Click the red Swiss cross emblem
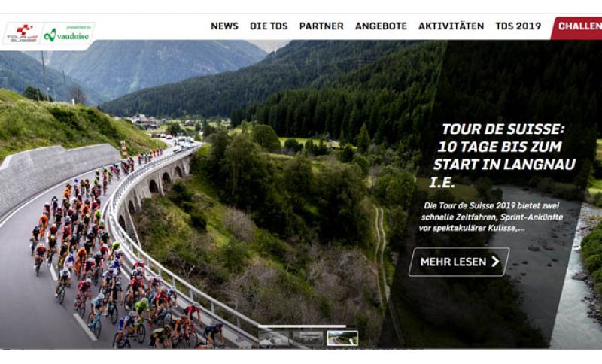This screenshot has height=364, width=602. click(x=24, y=29)
